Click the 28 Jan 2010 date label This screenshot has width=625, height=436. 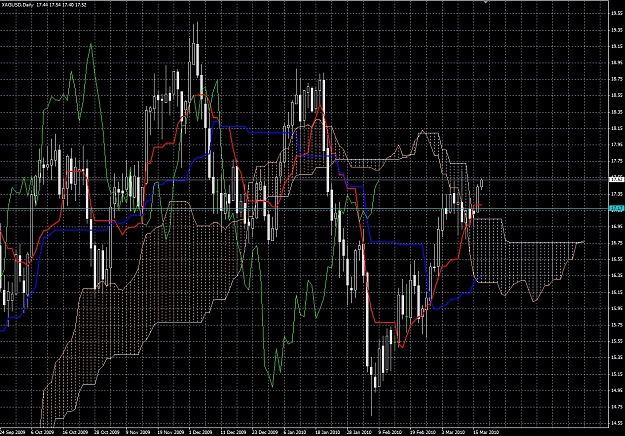click(359, 432)
